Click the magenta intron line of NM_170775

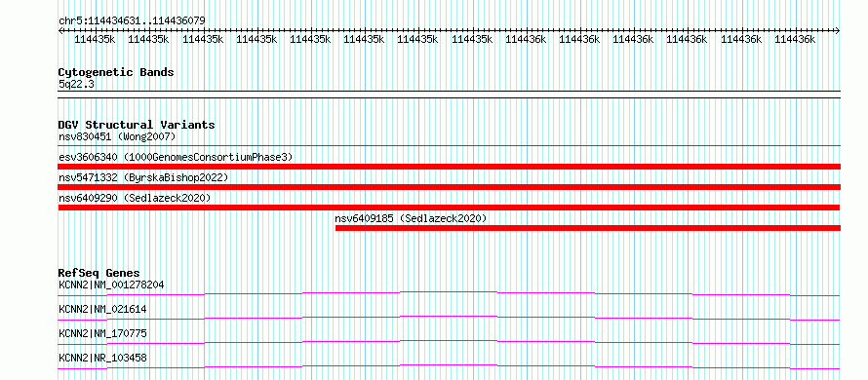click(x=449, y=342)
